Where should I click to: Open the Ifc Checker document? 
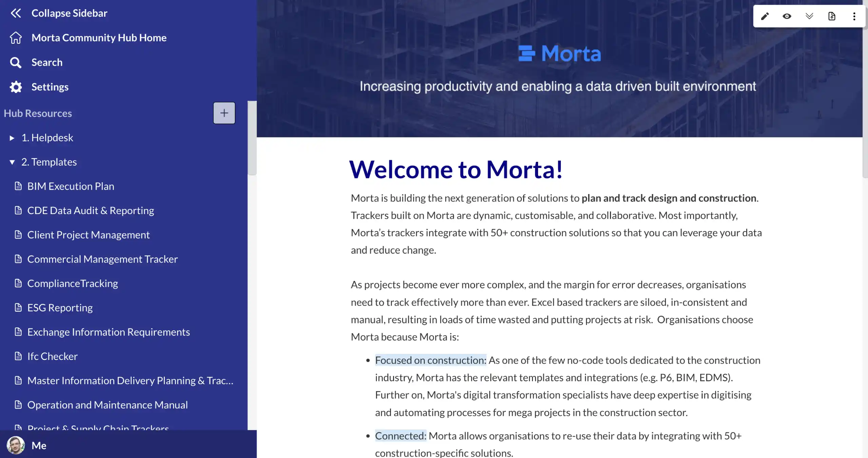tap(53, 356)
